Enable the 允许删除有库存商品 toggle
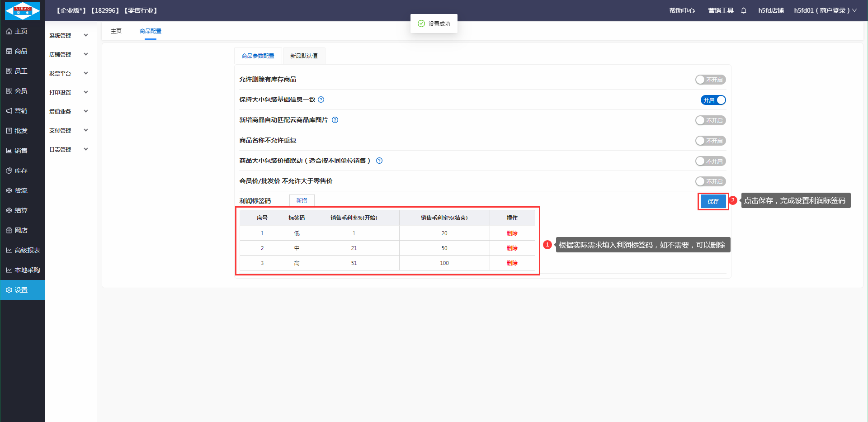This screenshot has height=422, width=868. point(710,80)
